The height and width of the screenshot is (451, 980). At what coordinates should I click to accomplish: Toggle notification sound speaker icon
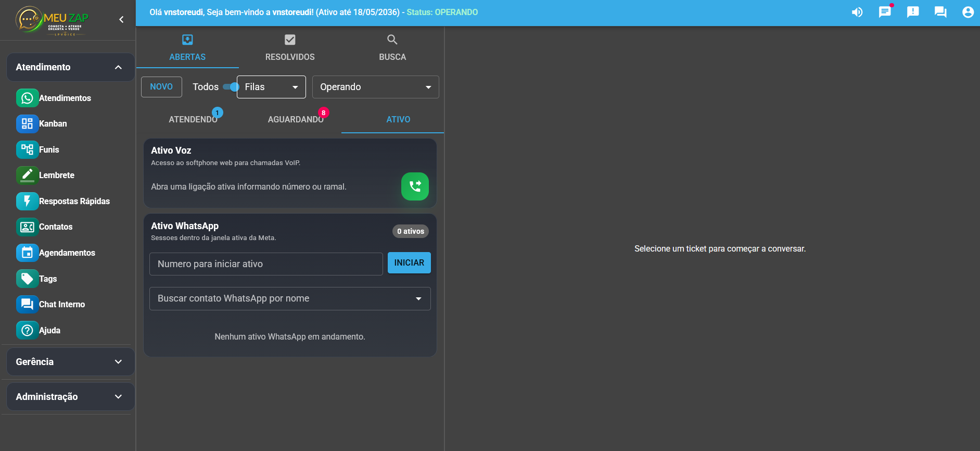coord(857,12)
